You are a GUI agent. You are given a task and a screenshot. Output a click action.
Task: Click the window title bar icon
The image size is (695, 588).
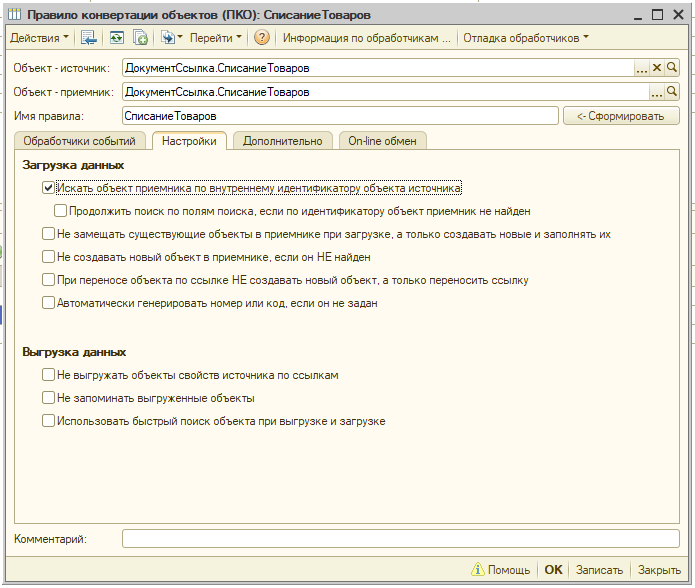tap(15, 15)
